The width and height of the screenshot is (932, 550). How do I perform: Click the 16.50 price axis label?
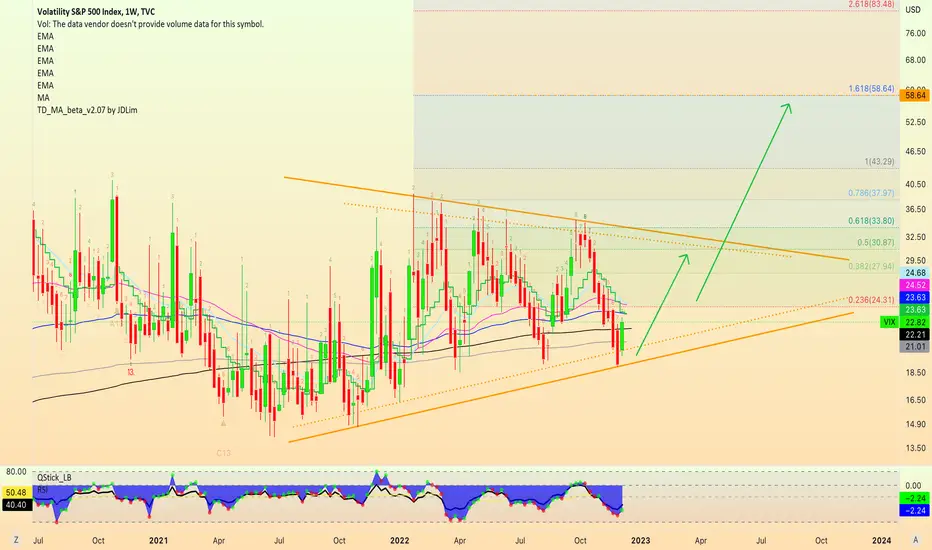[915, 400]
